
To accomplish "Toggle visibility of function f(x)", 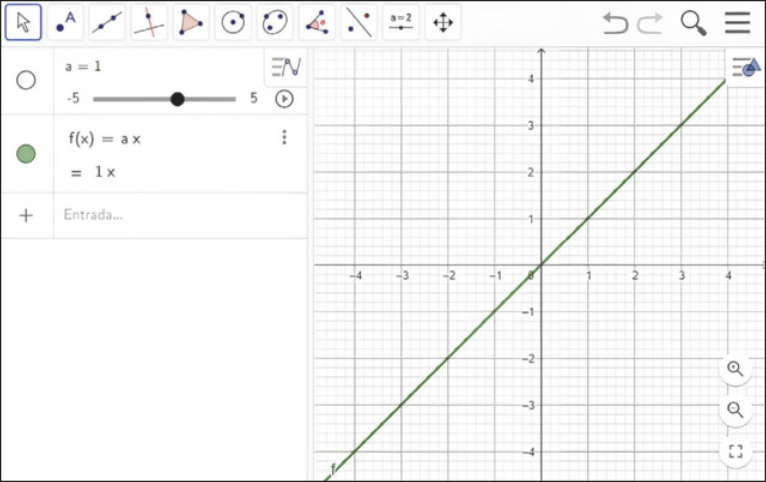I will coord(26,153).
